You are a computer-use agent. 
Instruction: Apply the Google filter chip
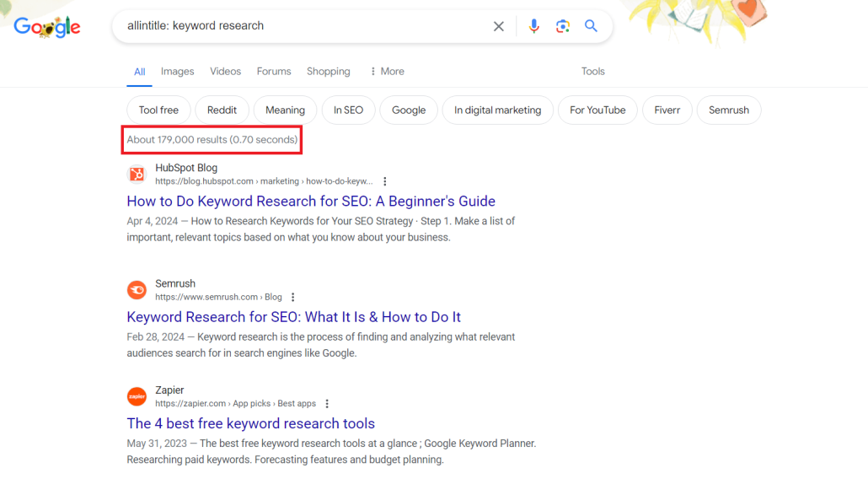409,110
